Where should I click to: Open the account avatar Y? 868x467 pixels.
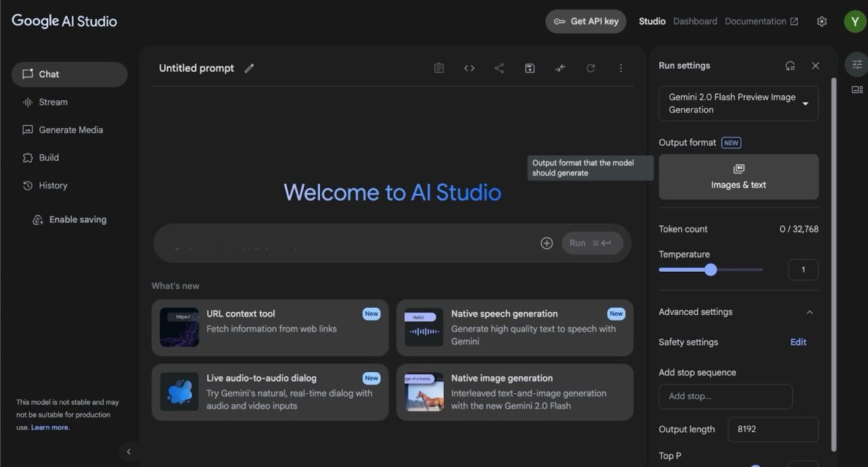tap(854, 21)
